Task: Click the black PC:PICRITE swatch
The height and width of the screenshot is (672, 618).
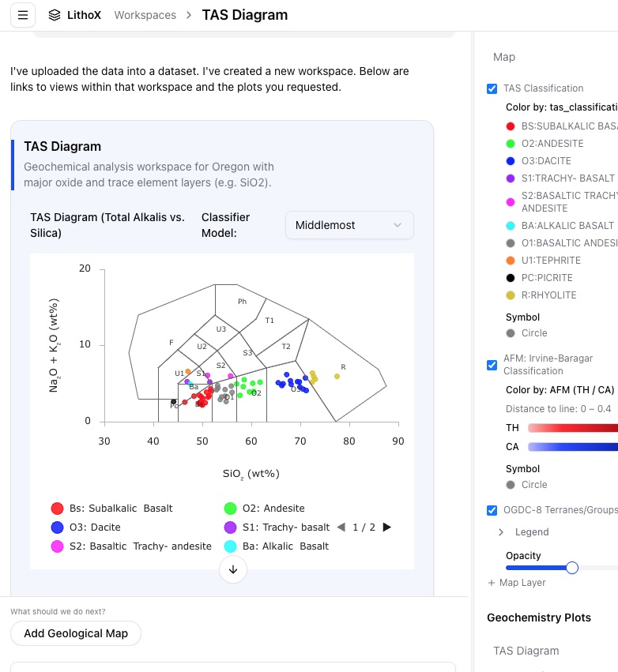Action: (511, 278)
